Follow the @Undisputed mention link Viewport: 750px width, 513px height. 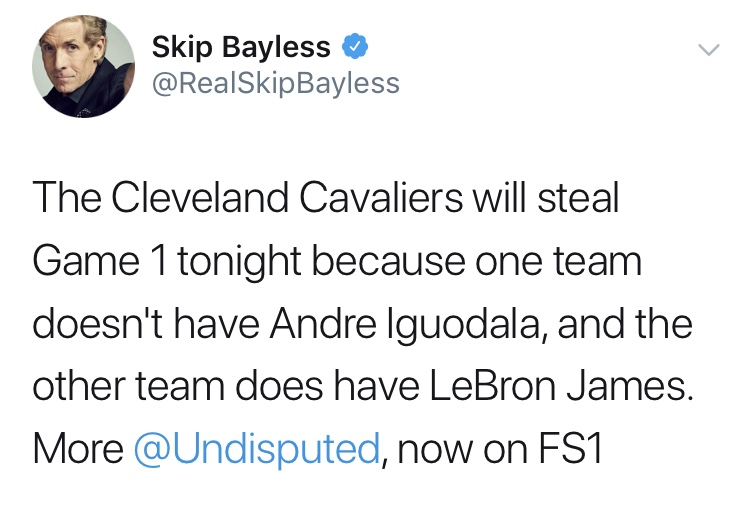coord(257,448)
